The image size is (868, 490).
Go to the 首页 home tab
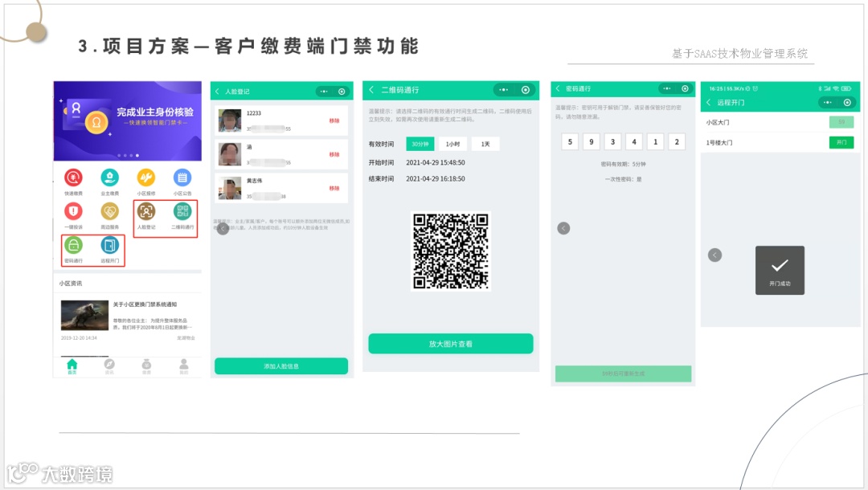72,366
